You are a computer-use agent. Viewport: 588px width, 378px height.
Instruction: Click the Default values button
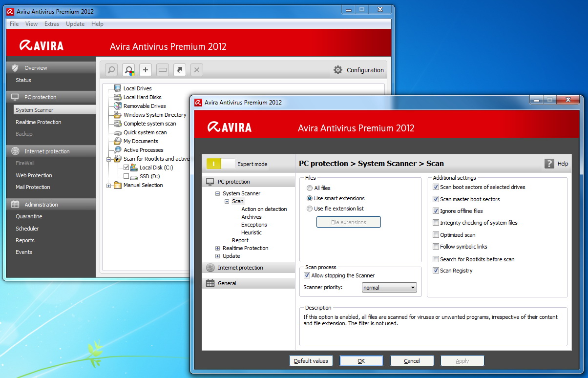(x=311, y=360)
